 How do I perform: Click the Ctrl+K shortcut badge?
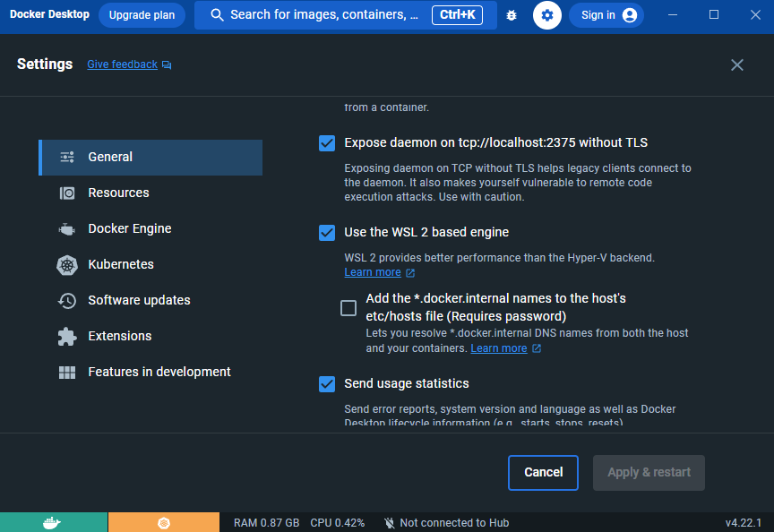point(457,15)
